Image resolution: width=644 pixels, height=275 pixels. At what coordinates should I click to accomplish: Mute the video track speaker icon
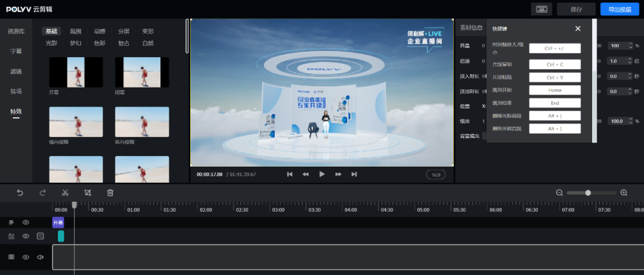pos(40,257)
